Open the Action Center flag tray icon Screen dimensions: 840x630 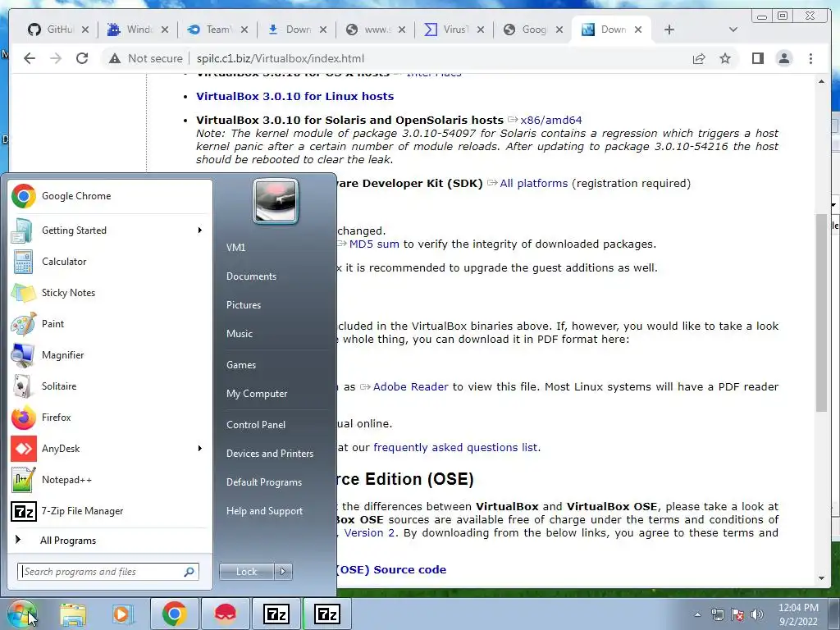tap(737, 614)
